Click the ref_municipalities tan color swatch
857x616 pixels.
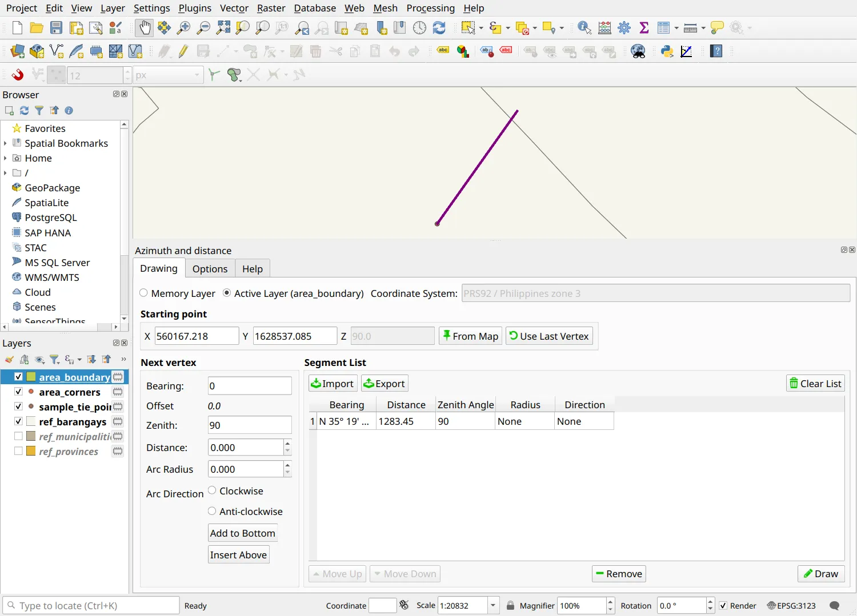click(31, 436)
